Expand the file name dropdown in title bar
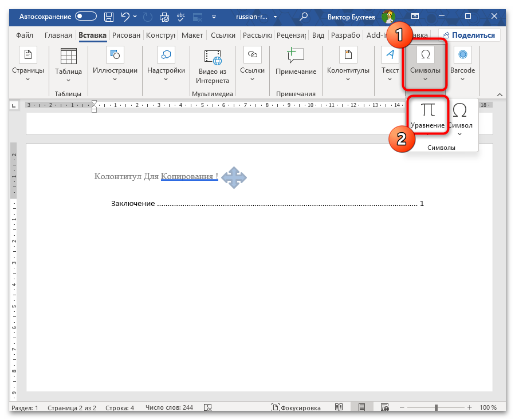515x420 pixels. pyautogui.click(x=275, y=17)
